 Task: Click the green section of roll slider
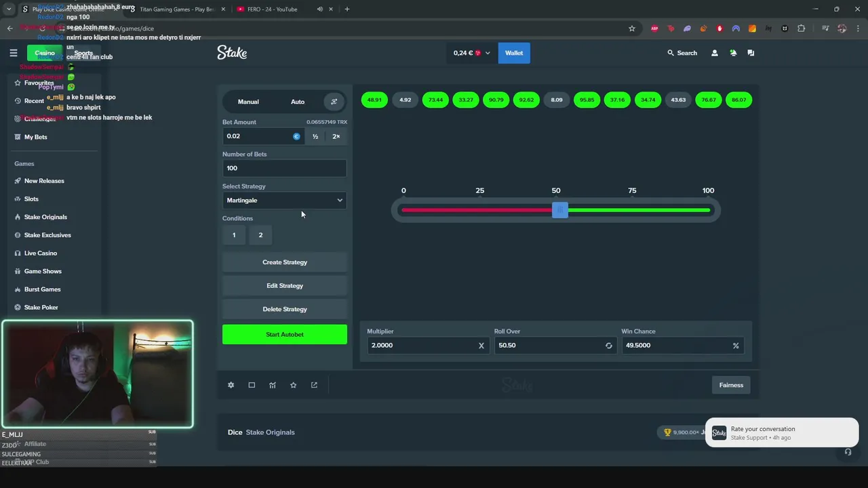pos(639,210)
